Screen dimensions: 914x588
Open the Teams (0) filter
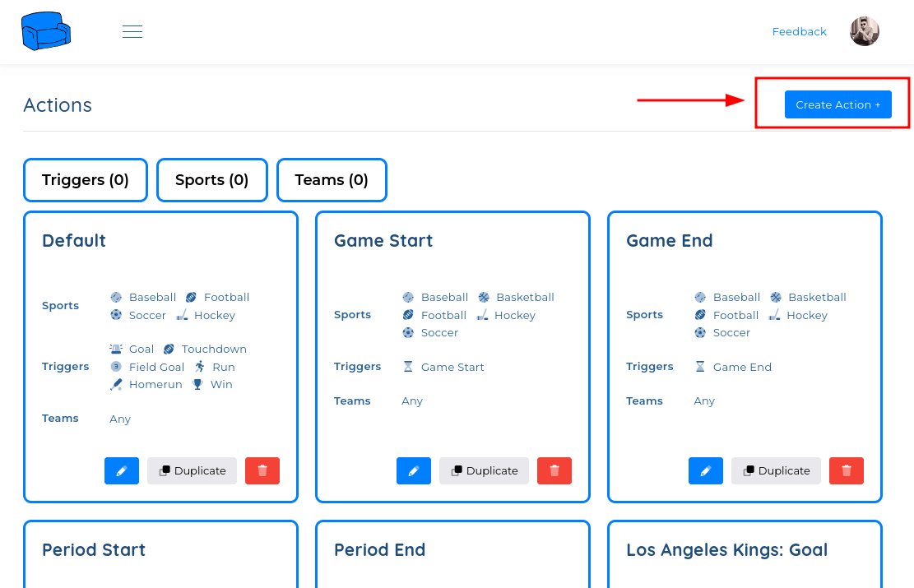coord(332,180)
